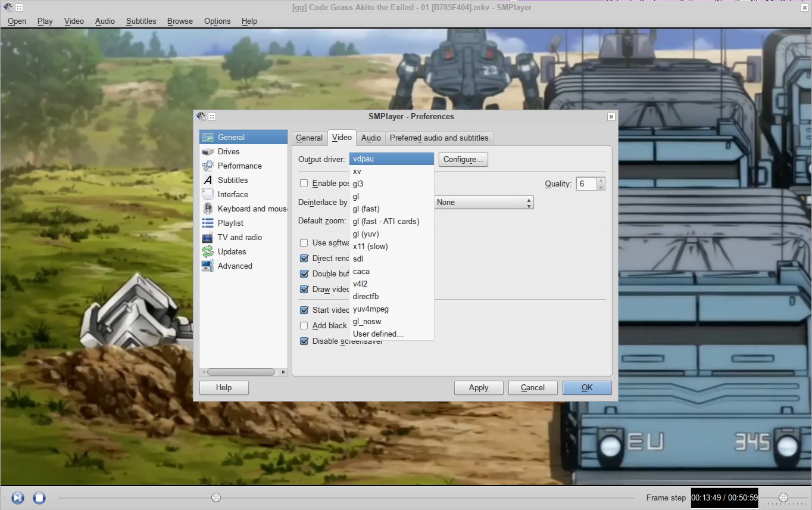Uncheck Direct rendering checkbox

304,258
